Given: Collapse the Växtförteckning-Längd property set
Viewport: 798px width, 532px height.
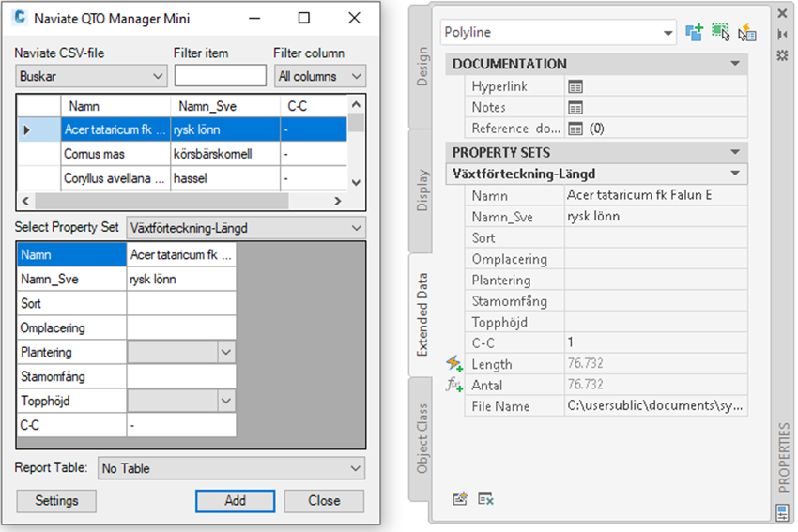Looking at the screenshot, I should tap(735, 174).
